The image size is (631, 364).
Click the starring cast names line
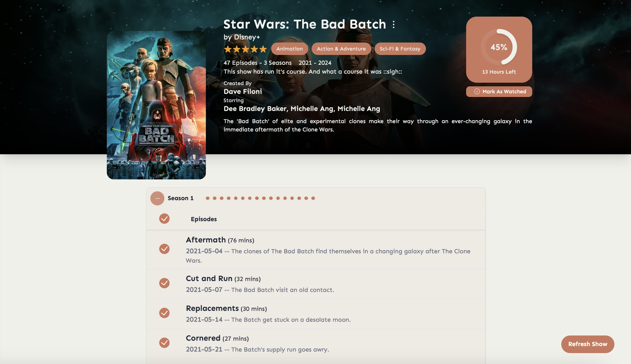point(302,109)
